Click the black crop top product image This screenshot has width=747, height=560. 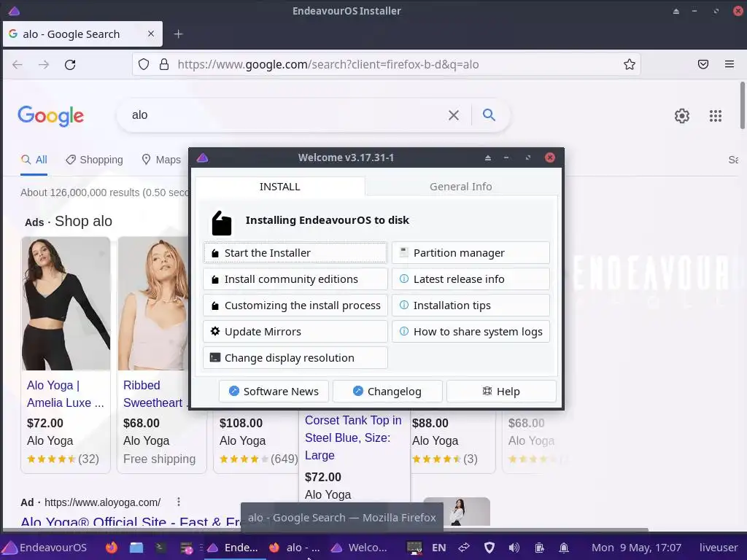click(66, 304)
